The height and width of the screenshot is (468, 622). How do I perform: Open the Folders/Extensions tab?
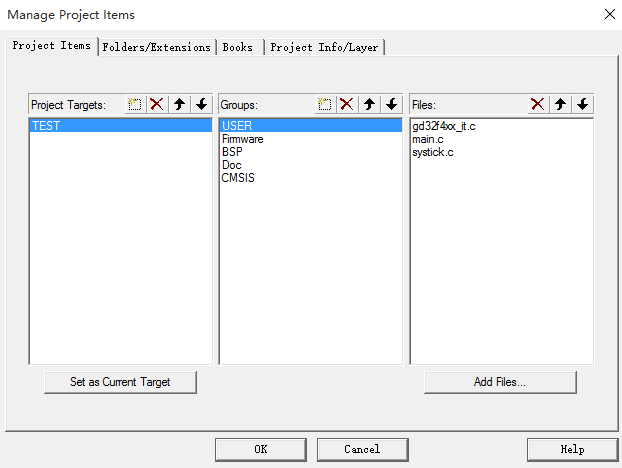(x=157, y=47)
